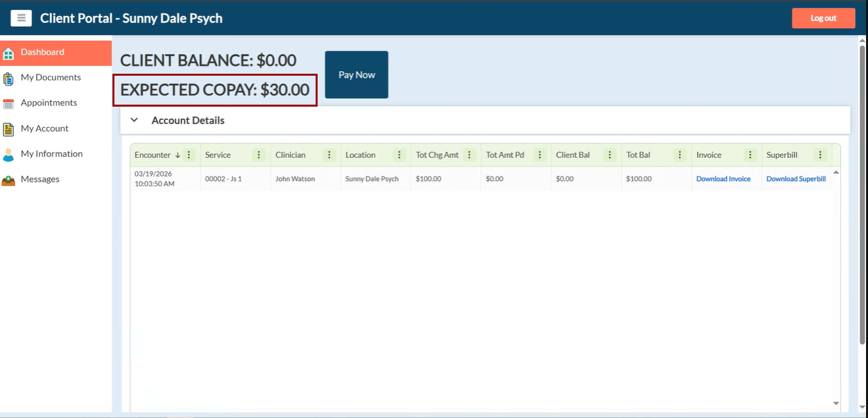
Task: Click the hamburger menu icon
Action: click(x=21, y=18)
